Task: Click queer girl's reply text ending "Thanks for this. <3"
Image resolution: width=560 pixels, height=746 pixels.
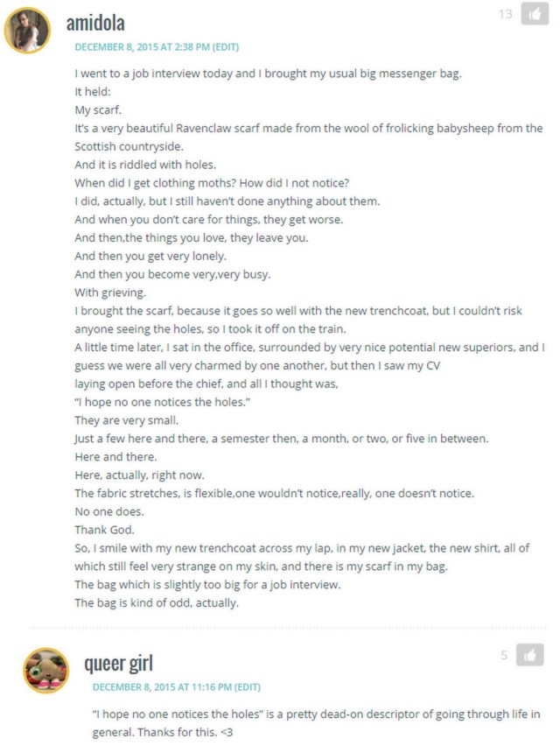Action: point(316,722)
